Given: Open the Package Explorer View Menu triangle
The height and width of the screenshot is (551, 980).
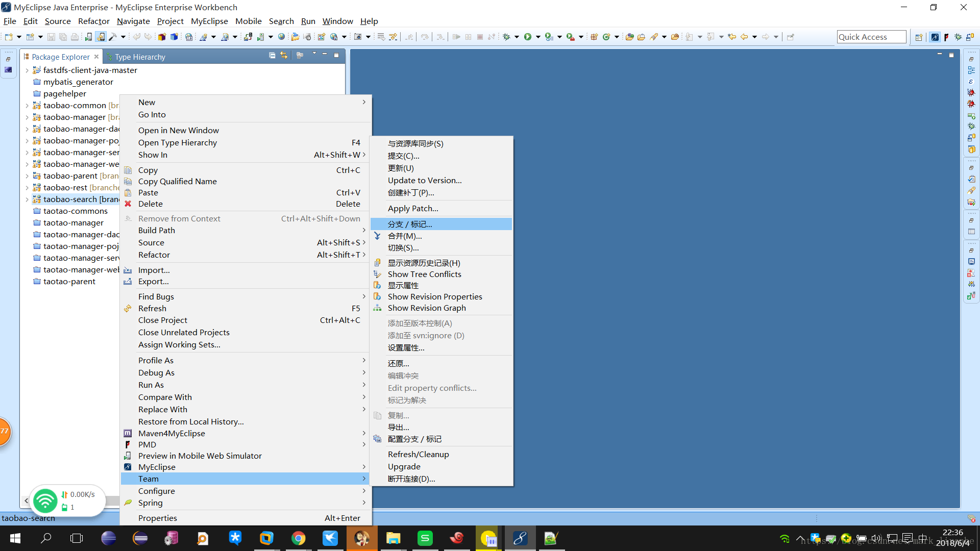Looking at the screenshot, I should pos(314,54).
